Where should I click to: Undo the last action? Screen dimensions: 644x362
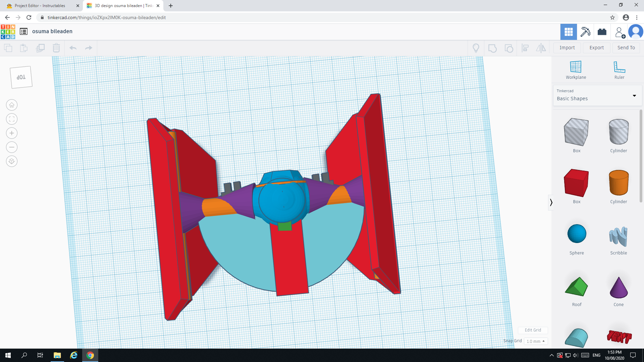(x=73, y=48)
